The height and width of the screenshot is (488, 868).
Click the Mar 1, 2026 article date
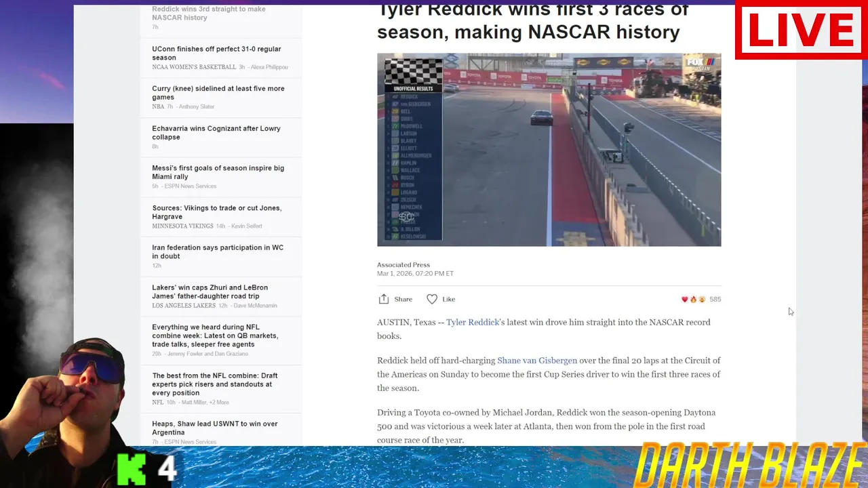coord(415,274)
